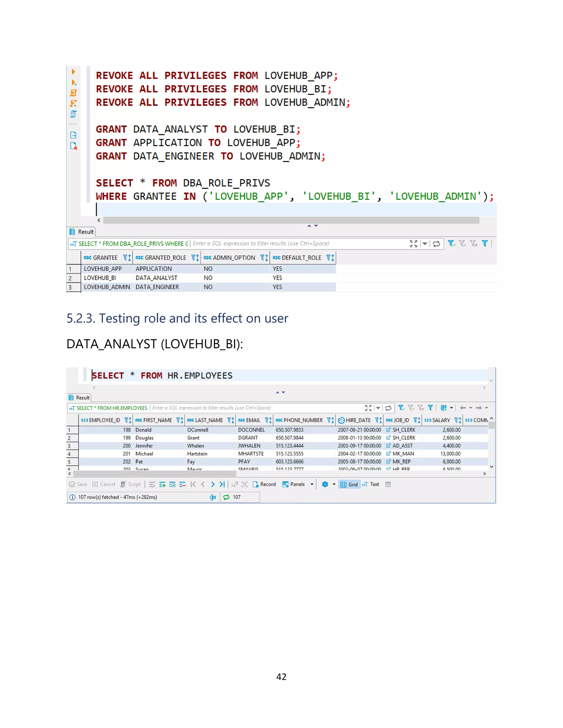Viewport: 563px width, 728px height.
Task: Click Delete row icon in results toolbar
Action: 183,484
